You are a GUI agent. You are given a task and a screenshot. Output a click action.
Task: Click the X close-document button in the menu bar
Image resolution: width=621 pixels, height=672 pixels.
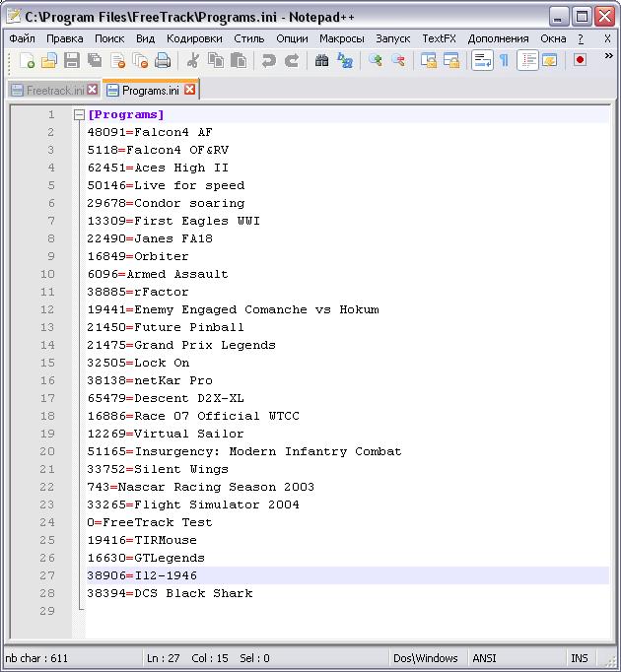(607, 38)
